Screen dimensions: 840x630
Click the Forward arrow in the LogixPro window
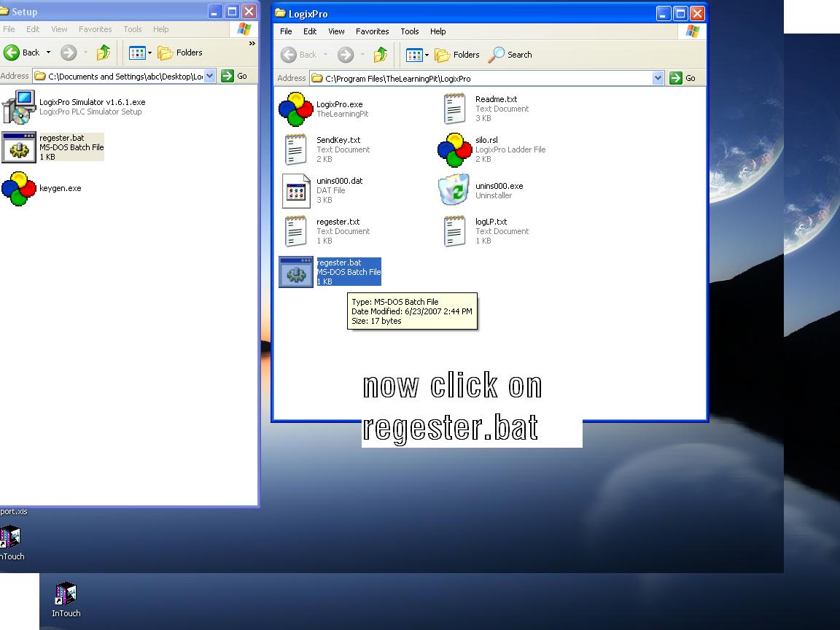pos(346,55)
